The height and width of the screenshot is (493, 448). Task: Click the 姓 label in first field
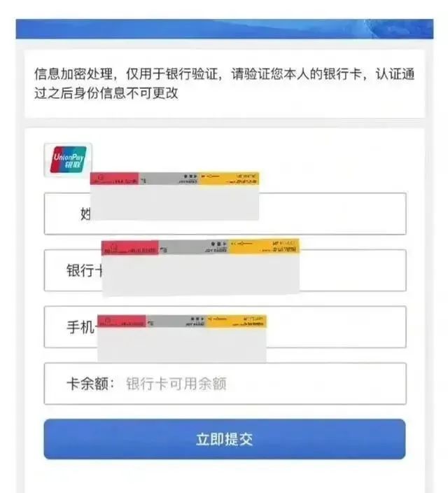coord(86,214)
